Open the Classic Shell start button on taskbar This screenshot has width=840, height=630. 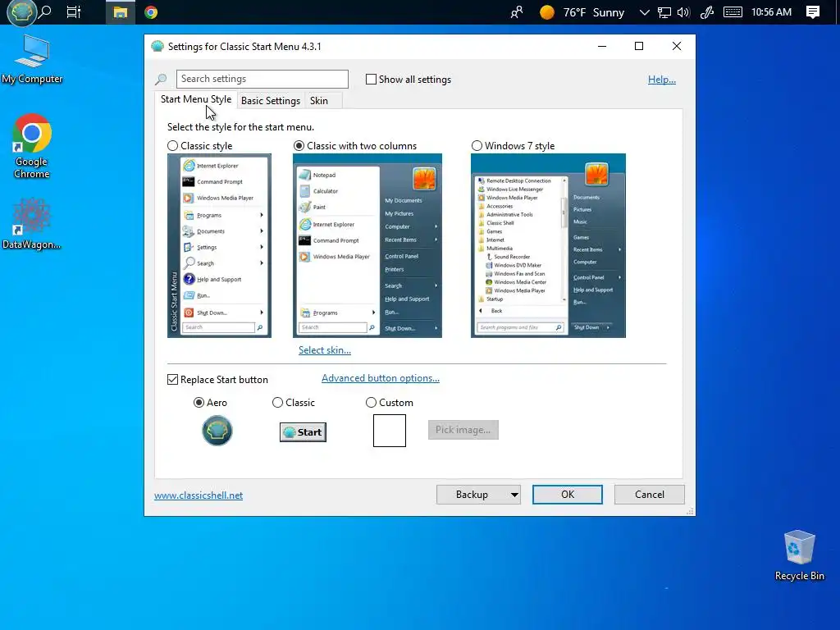point(21,12)
